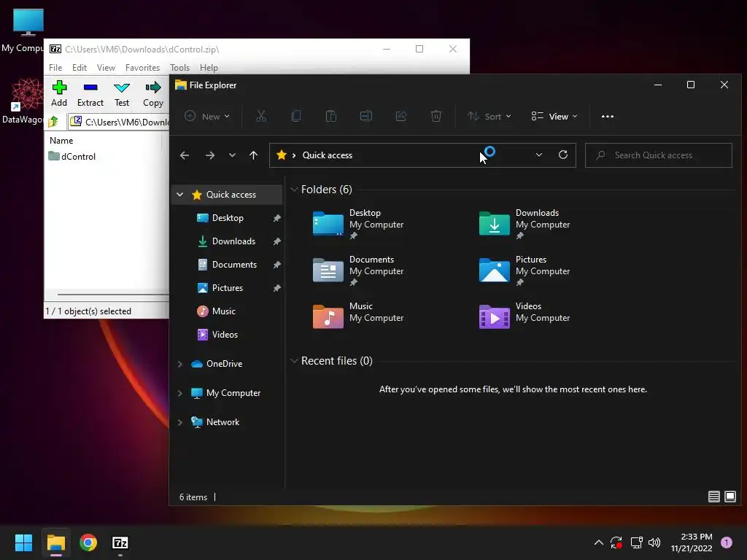The height and width of the screenshot is (560, 747).
Task: Open the notification center badge
Action: click(x=727, y=542)
